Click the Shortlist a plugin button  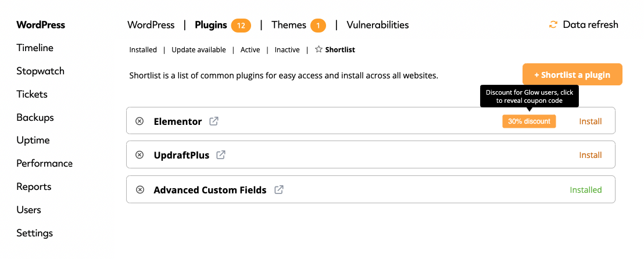572,75
